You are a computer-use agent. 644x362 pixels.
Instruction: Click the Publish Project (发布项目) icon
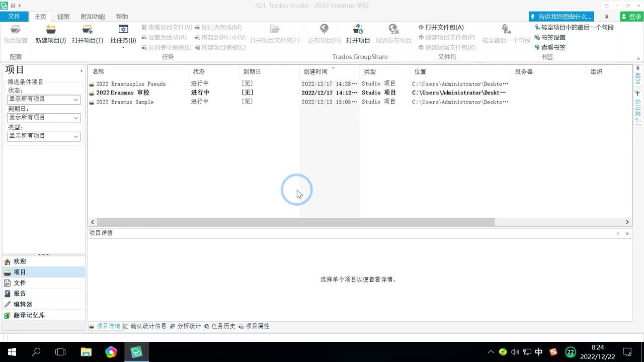click(324, 30)
